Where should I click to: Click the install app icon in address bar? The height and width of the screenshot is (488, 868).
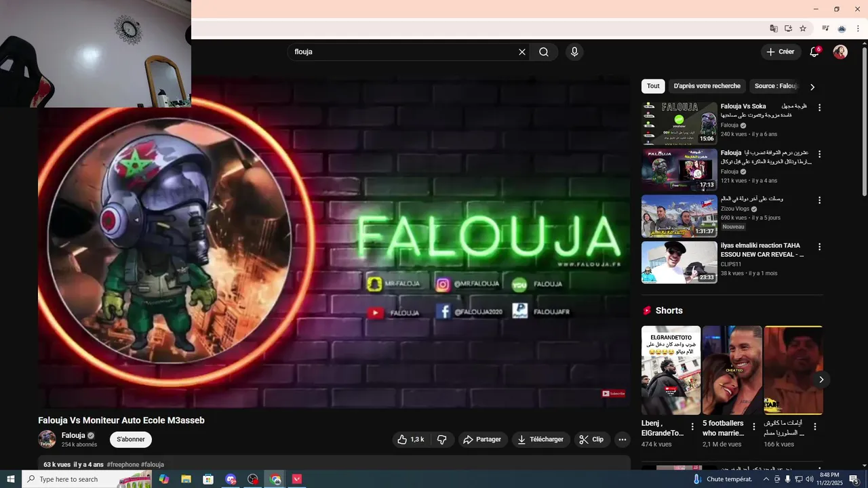click(789, 28)
